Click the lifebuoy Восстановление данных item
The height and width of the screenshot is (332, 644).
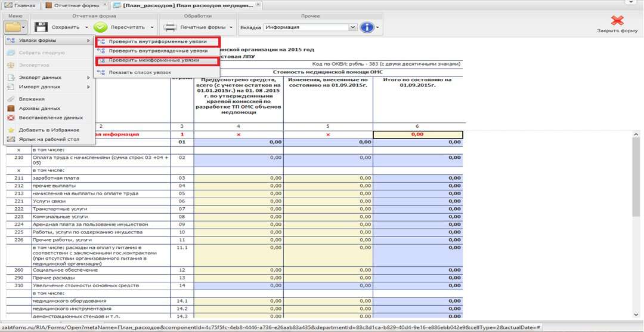click(49, 118)
